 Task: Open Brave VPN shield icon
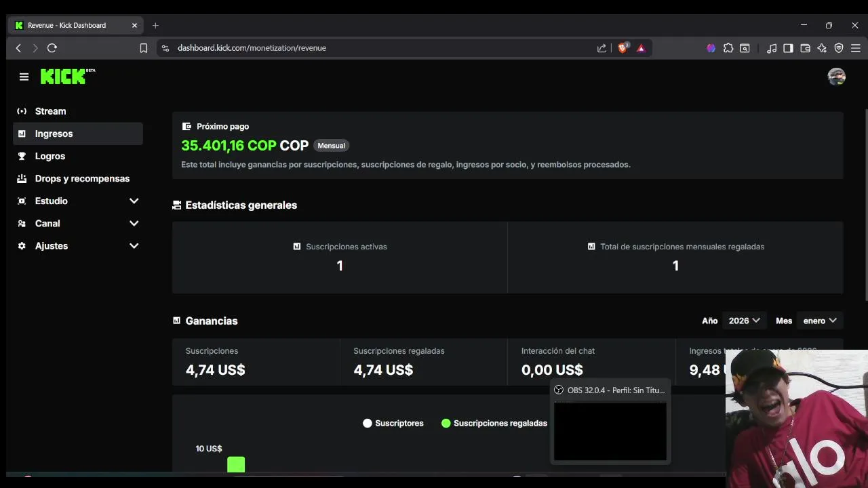pos(839,48)
